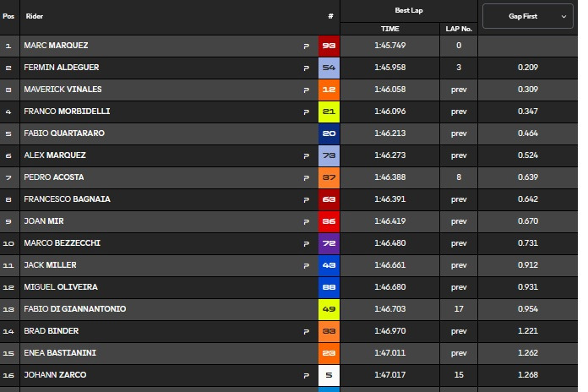The height and width of the screenshot is (392, 588).
Task: Click the pit icon in Pedro Acosta's row
Action: point(307,177)
